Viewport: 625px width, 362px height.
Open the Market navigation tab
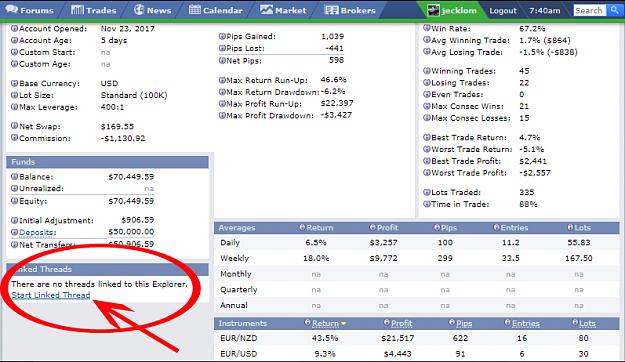pos(283,10)
